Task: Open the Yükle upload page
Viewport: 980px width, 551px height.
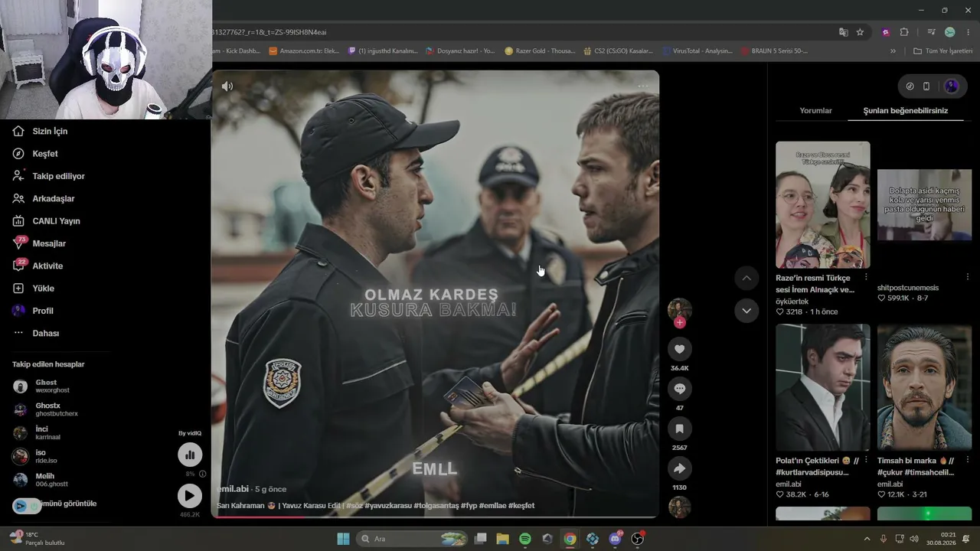Action: [x=33, y=289]
